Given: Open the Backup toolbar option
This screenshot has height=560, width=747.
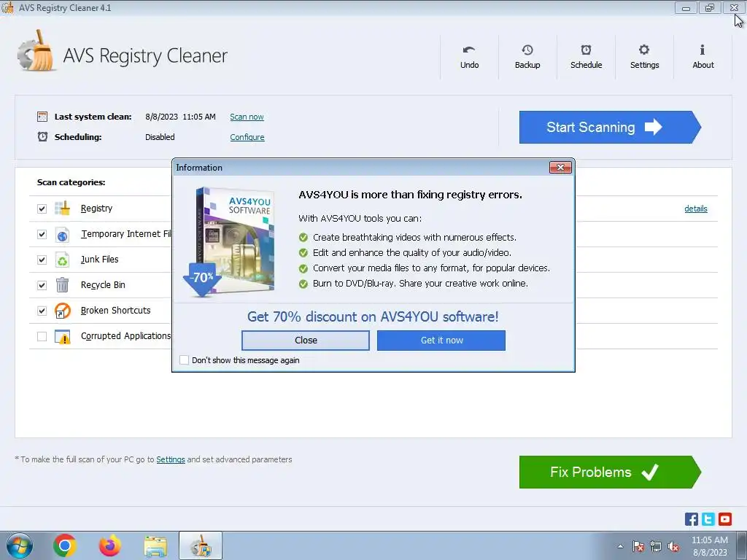Looking at the screenshot, I should pyautogui.click(x=527, y=57).
